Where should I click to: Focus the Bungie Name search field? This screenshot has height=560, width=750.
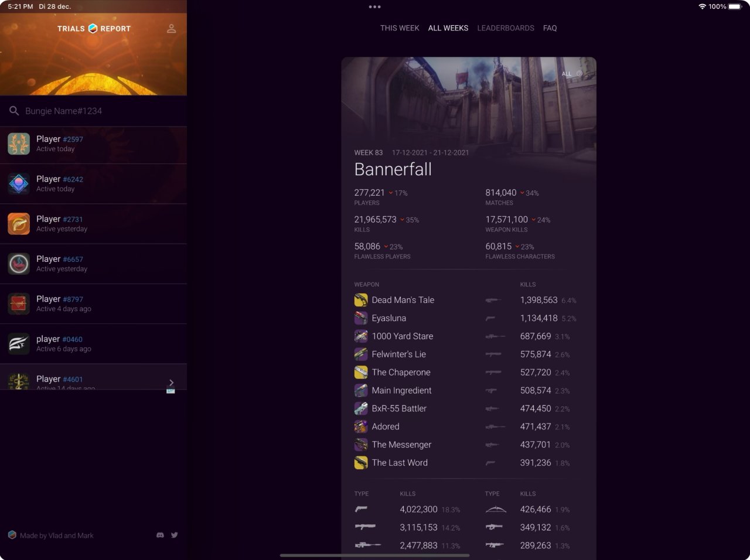click(x=94, y=111)
